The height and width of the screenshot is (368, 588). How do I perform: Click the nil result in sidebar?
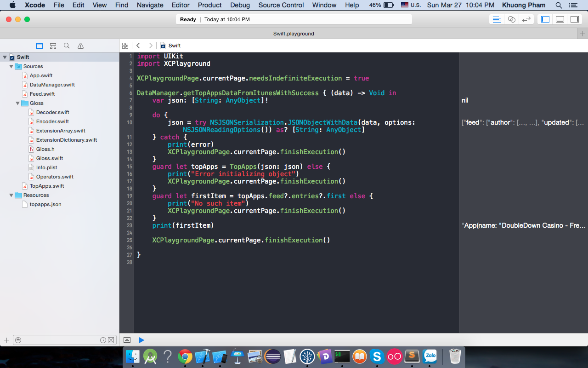pos(465,100)
